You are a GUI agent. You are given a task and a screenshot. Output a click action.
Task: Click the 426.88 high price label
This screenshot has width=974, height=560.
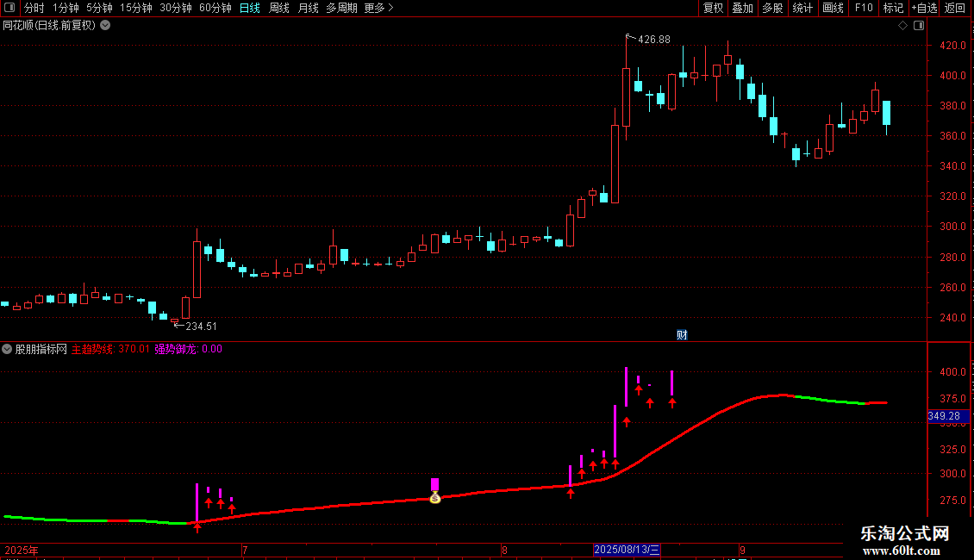point(654,39)
